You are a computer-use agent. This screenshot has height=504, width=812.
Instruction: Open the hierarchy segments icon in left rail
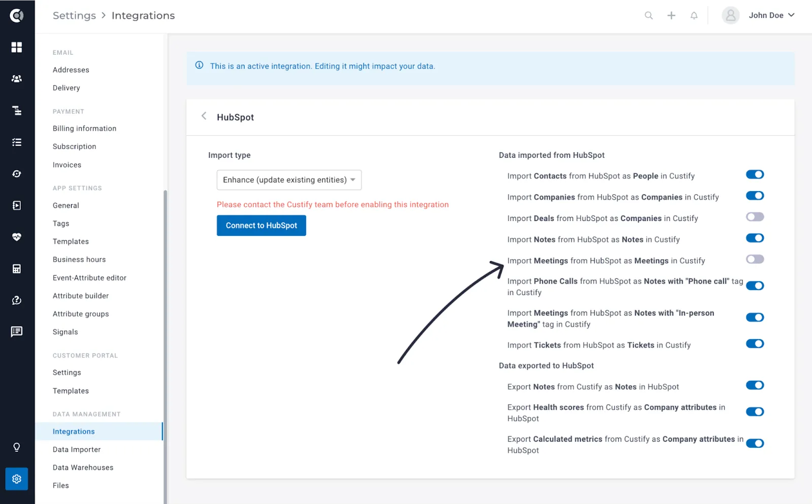coord(17,111)
